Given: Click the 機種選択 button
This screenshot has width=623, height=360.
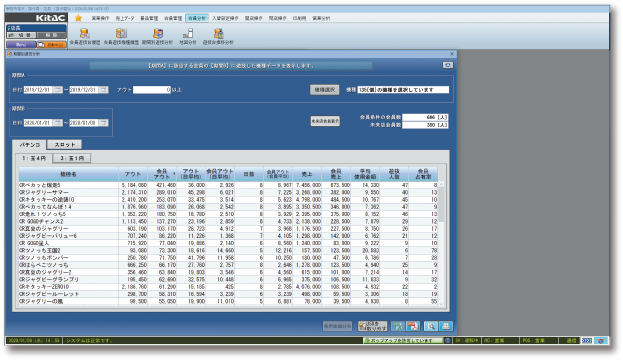Looking at the screenshot, I should point(325,90).
